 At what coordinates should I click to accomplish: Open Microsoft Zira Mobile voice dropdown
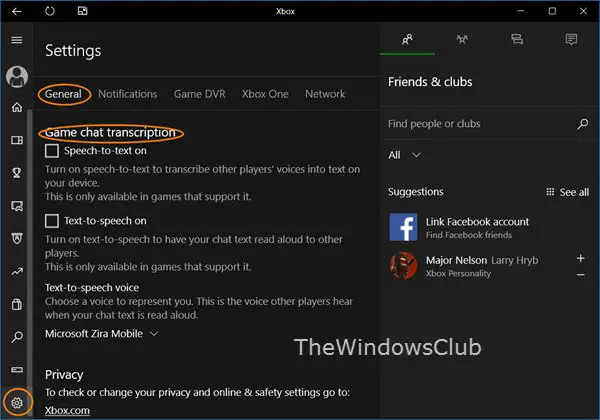pos(102,334)
